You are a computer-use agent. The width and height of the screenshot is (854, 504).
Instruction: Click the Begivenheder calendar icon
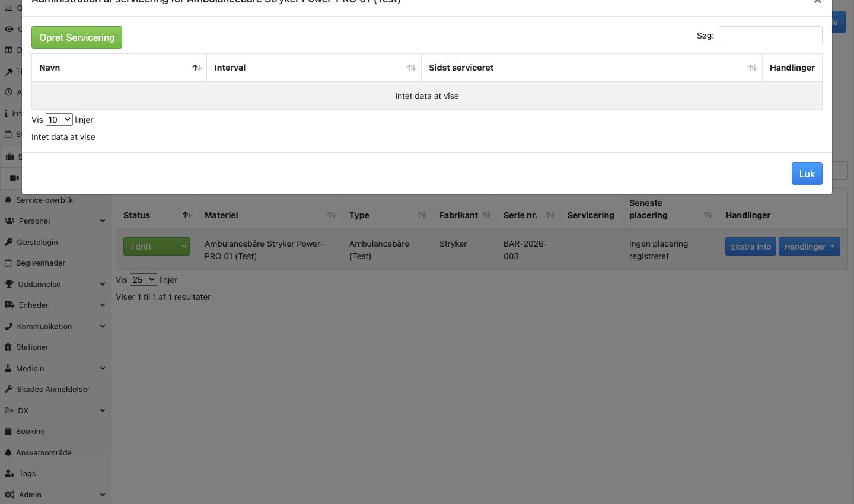tap(8, 263)
